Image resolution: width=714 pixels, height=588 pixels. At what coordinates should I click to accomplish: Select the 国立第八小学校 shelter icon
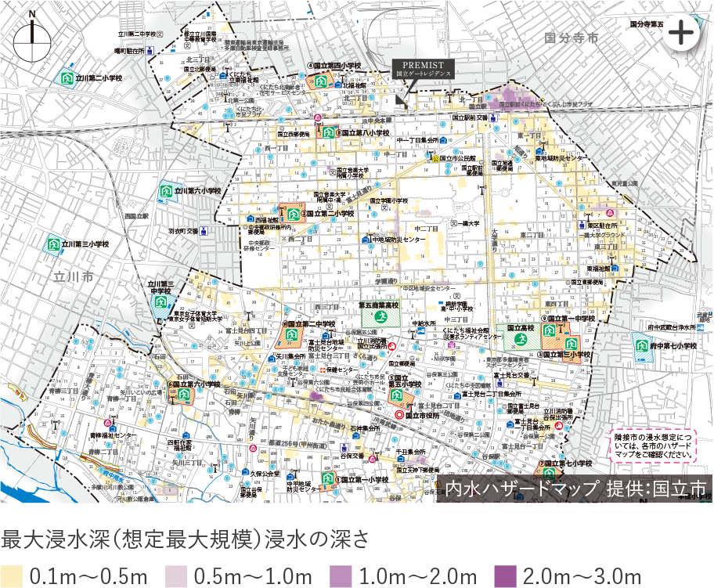pyautogui.click(x=329, y=133)
